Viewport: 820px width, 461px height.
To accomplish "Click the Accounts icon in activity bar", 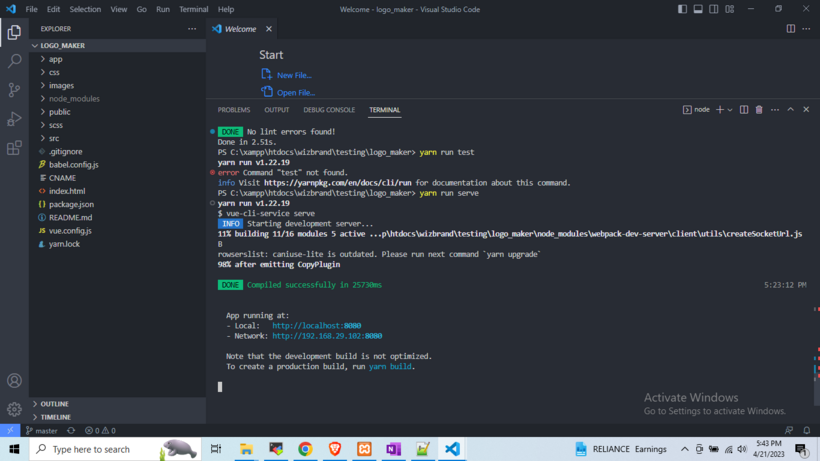I will (x=14, y=380).
